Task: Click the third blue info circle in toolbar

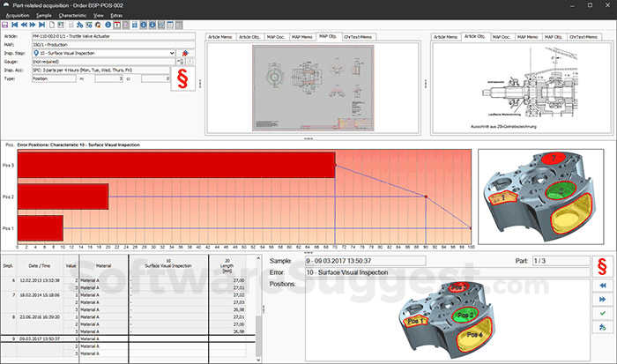Action: click(152, 25)
